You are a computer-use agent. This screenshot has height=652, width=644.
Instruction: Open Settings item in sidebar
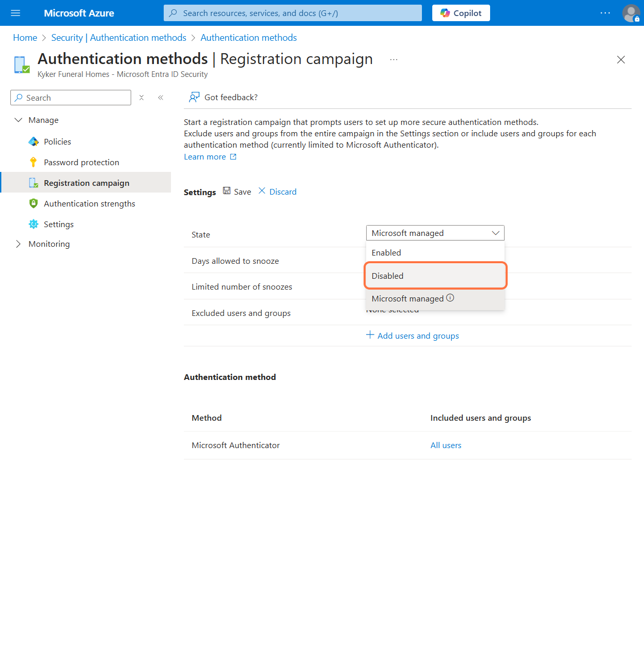(59, 224)
